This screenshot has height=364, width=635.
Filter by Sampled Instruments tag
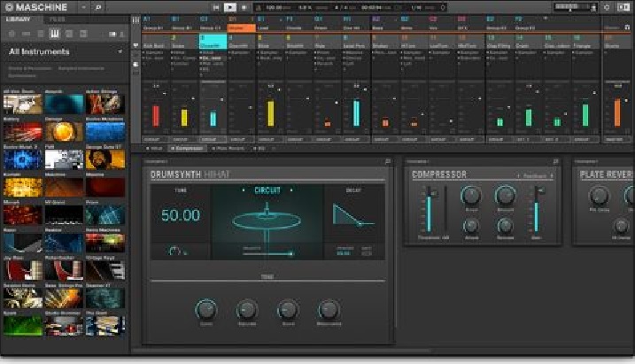(81, 68)
